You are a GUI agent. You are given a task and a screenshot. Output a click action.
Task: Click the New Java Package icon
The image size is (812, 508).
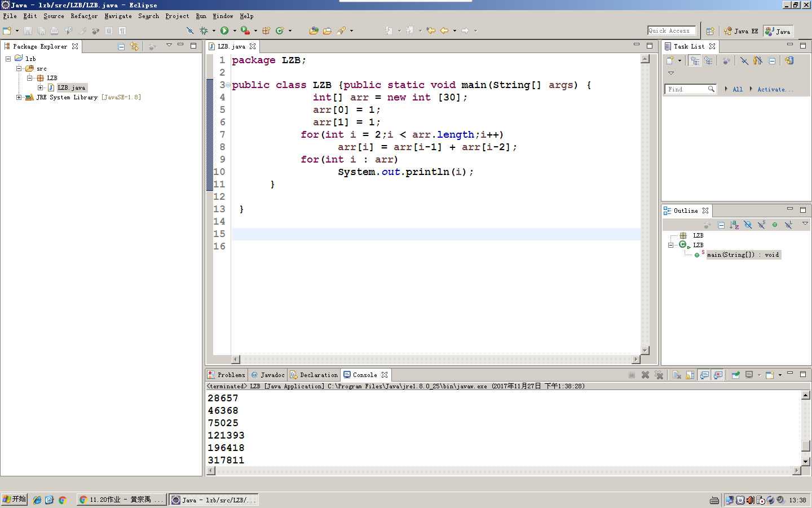click(266, 30)
